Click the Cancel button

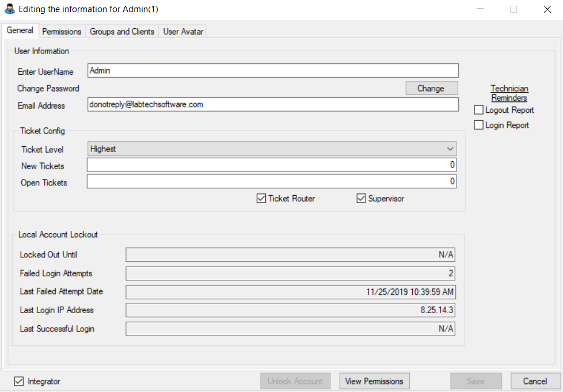535,380
